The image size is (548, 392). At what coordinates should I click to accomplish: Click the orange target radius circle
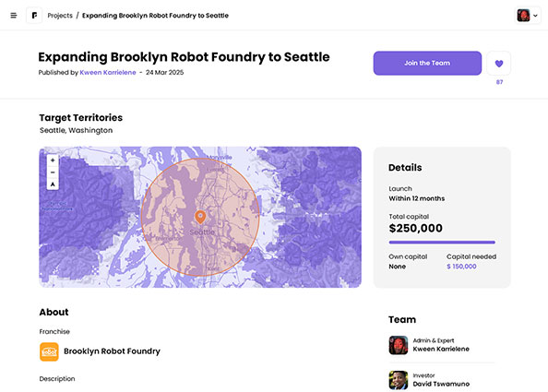(x=200, y=217)
